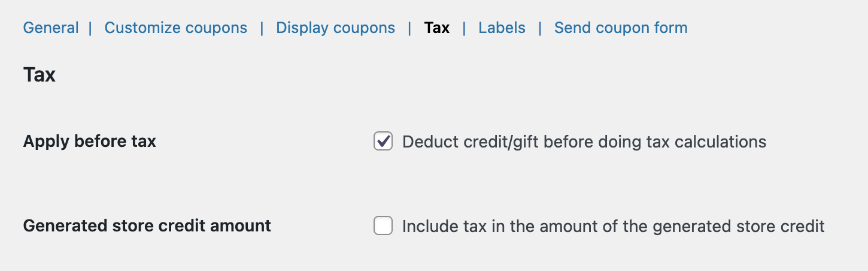Viewport: 868px width, 271px height.
Task: Open the General settings tab
Action: coord(51,28)
